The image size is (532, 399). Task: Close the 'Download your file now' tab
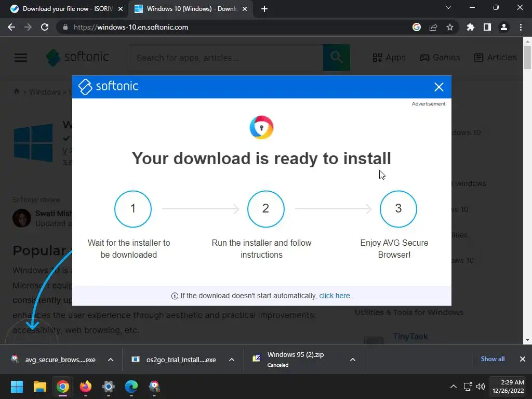(121, 9)
